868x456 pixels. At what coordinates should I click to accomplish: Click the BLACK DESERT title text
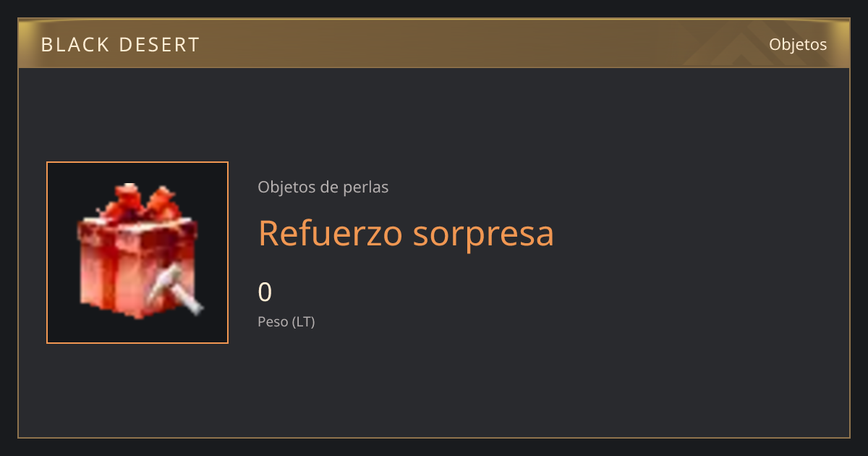(120, 45)
